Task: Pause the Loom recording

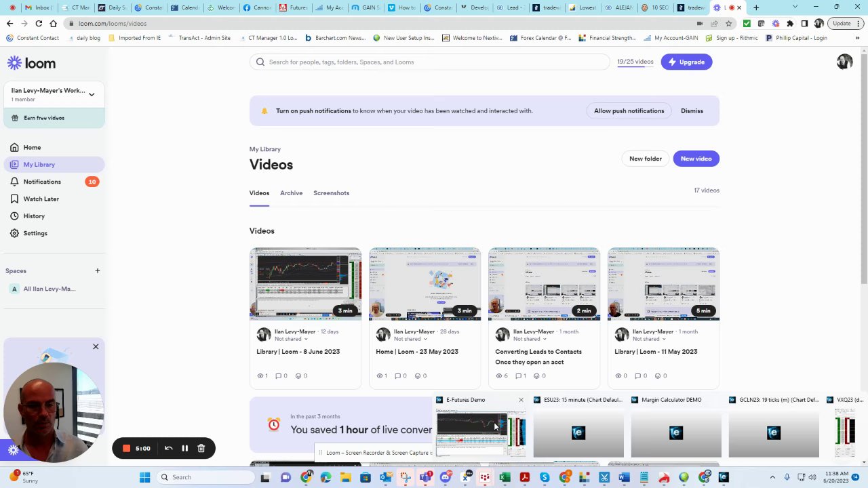Action: (184, 448)
